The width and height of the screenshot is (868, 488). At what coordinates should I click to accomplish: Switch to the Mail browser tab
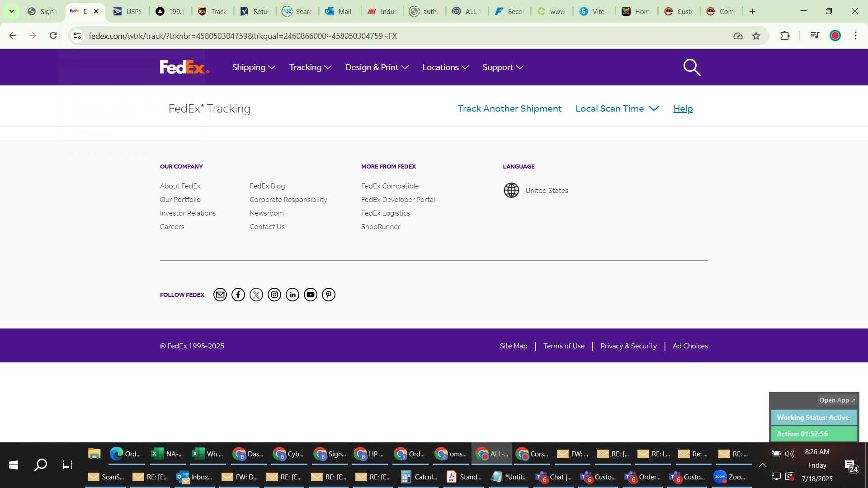pos(338,11)
